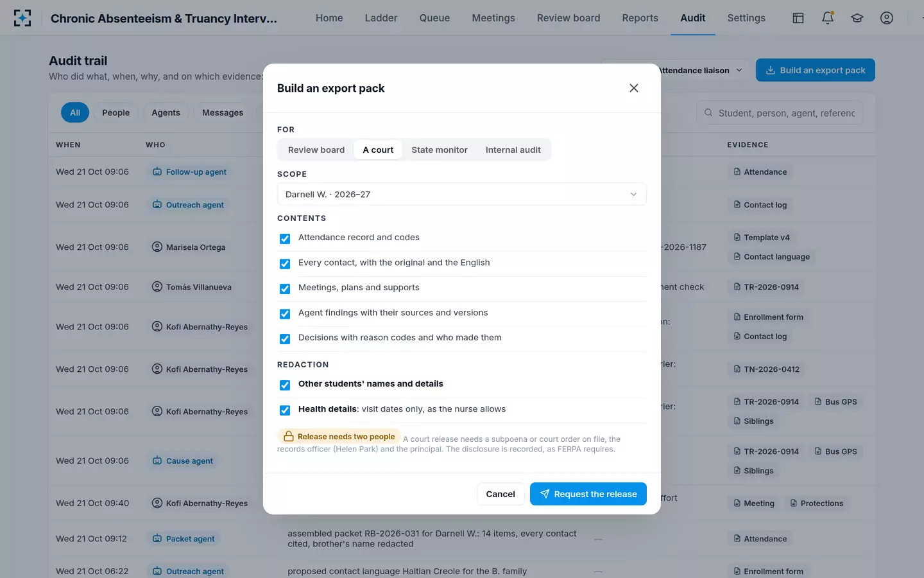Viewport: 924px width, 578px height.
Task: Close the Build an export pack dialog
Action: (634, 88)
